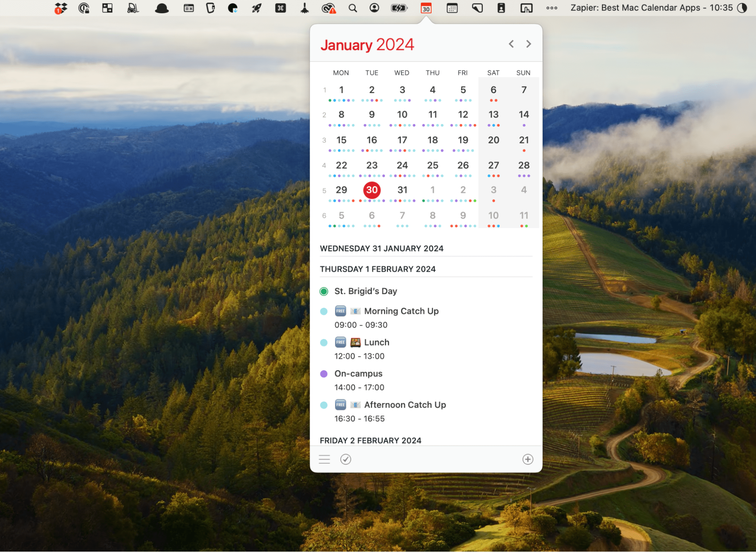Image resolution: width=756 pixels, height=552 pixels.
Task: Select January 15 in calendar grid
Action: 341,140
